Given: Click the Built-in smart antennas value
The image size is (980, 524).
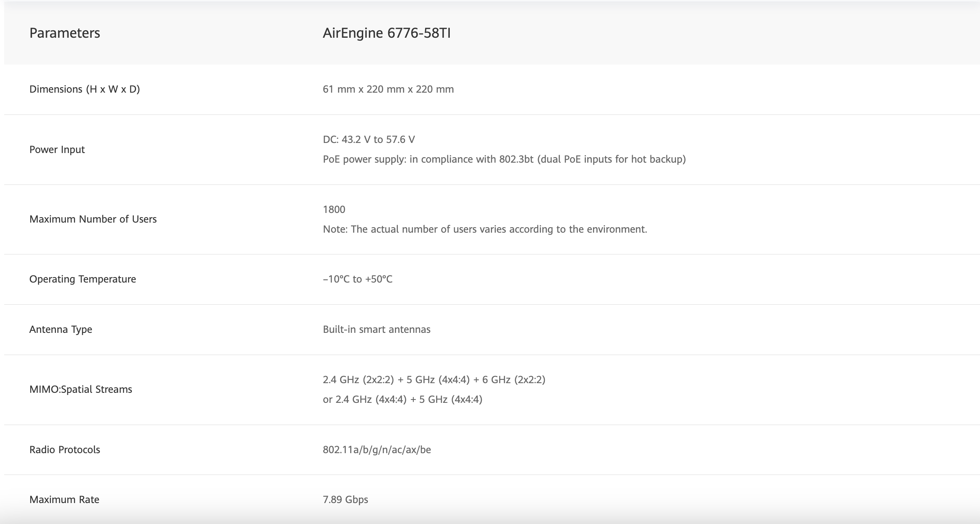Looking at the screenshot, I should [x=377, y=329].
